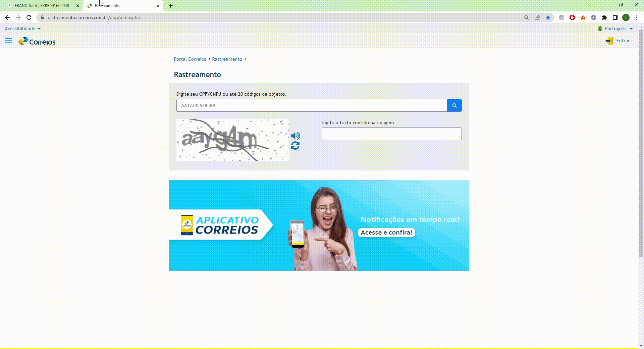644x349 pixels.
Task: Click the 'Digite seu CPF/CNPJ' instruction text
Action: point(231,94)
